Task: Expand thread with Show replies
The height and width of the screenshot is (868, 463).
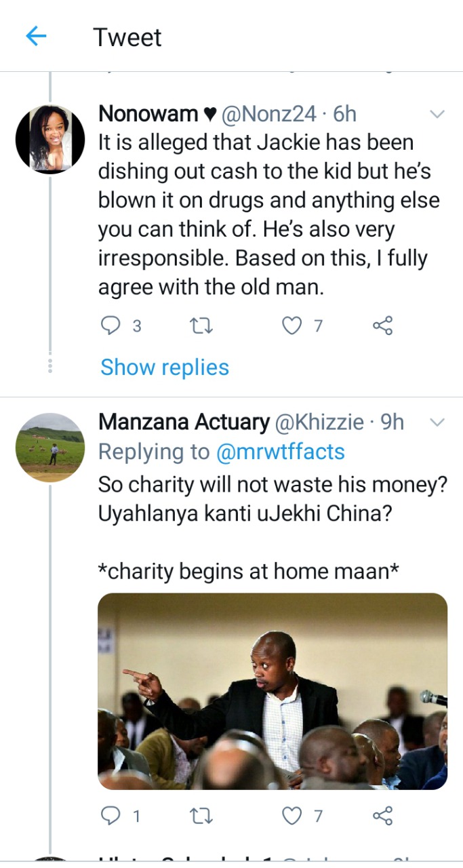Action: pos(165,368)
